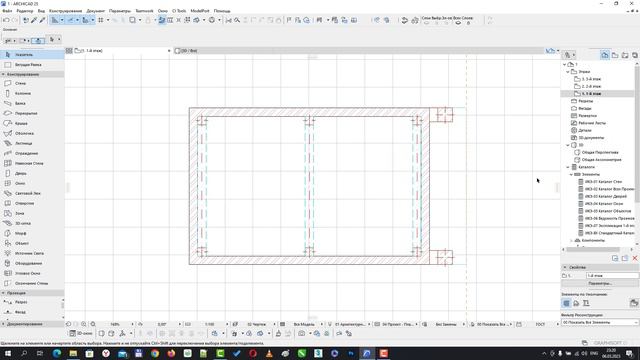This screenshot has width=640, height=360.
Task: Click the story name field in Свойства
Action: point(612,276)
